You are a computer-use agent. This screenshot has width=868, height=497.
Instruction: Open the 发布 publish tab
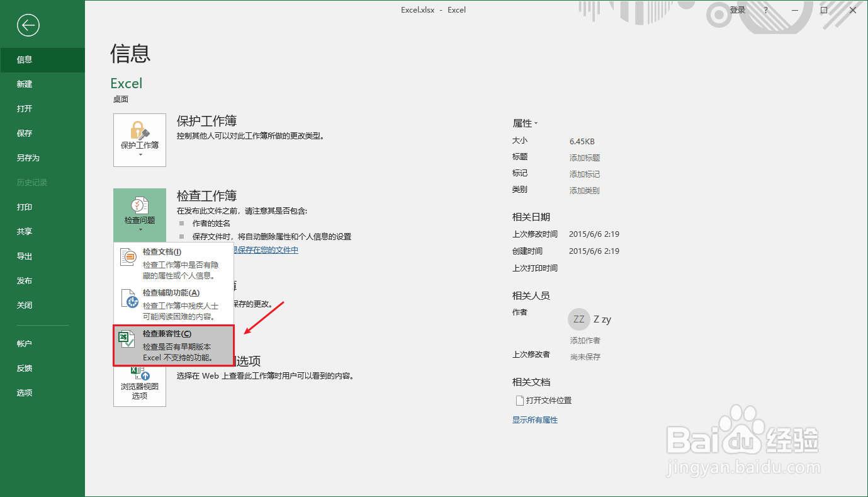click(x=42, y=281)
